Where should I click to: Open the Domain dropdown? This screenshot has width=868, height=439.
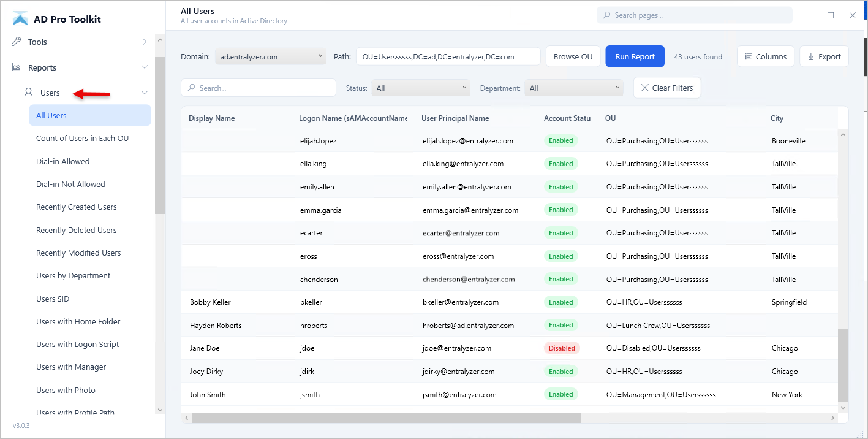click(270, 56)
